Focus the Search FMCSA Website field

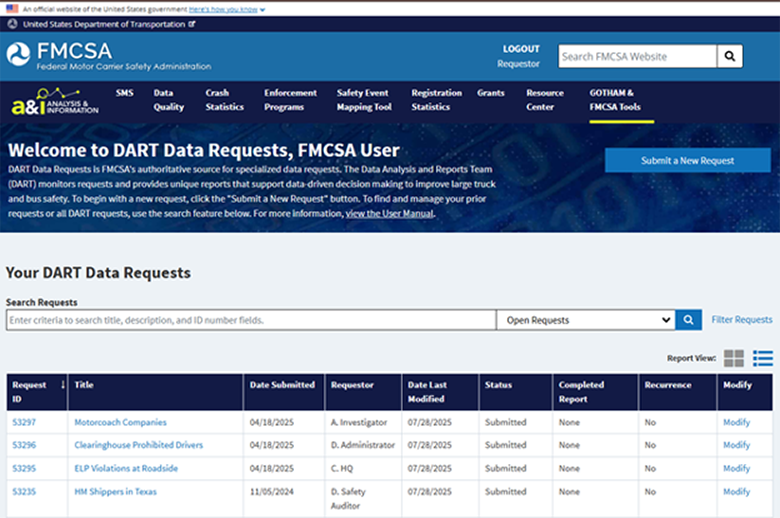[x=637, y=56]
